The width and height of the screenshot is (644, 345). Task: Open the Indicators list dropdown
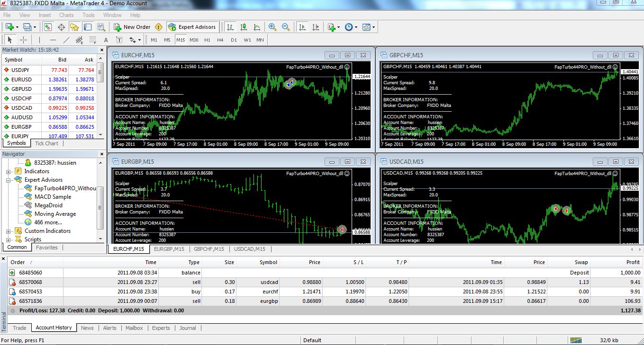(334, 27)
